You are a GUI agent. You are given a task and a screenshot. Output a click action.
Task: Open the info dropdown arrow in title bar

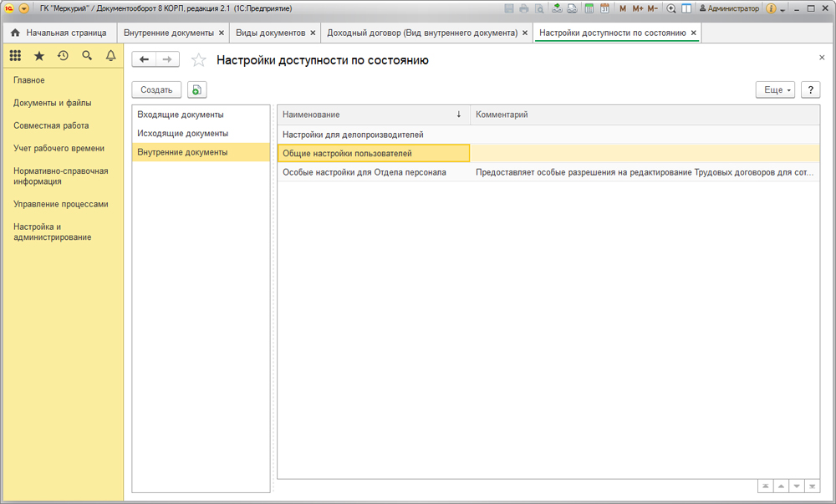point(782,9)
